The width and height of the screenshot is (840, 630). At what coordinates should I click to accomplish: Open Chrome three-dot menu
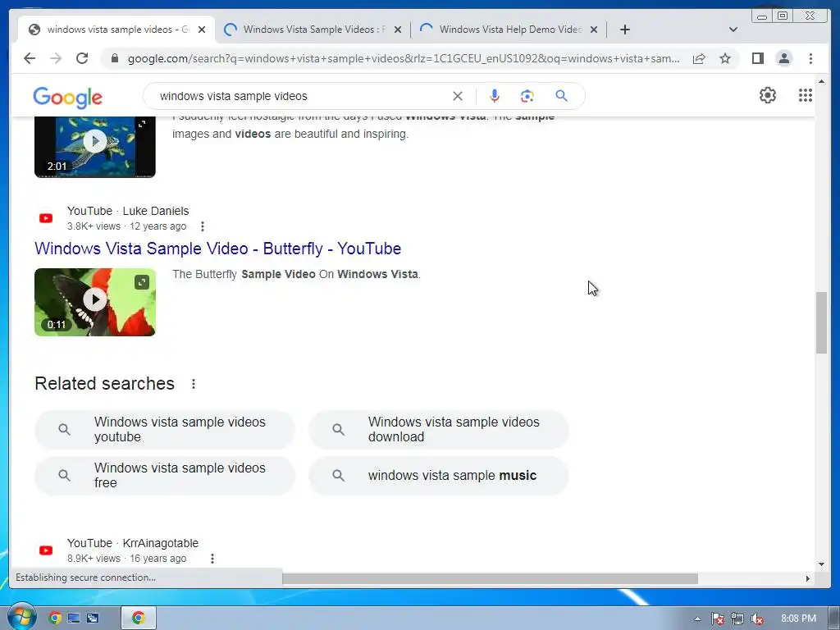point(810,58)
